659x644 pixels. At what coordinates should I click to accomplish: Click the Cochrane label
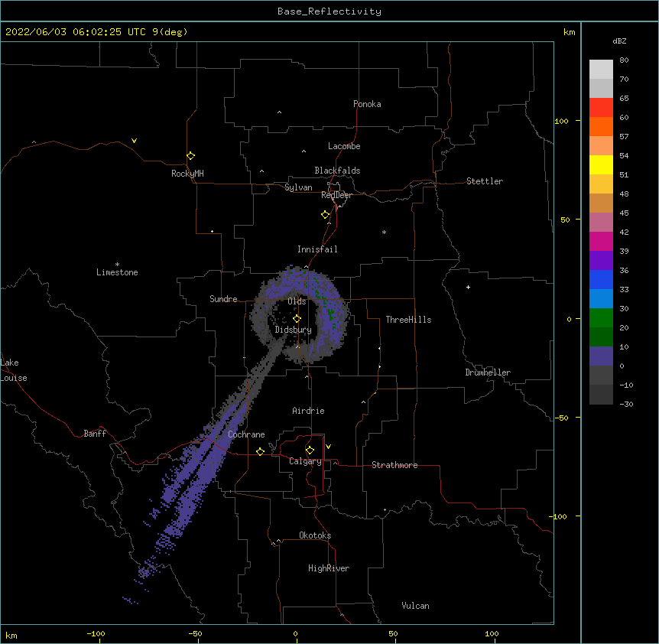[x=246, y=434]
